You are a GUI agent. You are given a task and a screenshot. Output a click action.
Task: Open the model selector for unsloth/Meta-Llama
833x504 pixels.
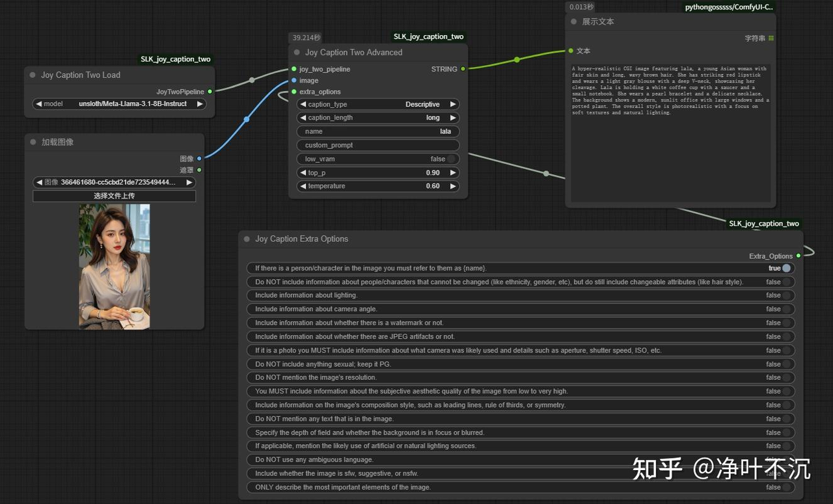click(x=119, y=104)
